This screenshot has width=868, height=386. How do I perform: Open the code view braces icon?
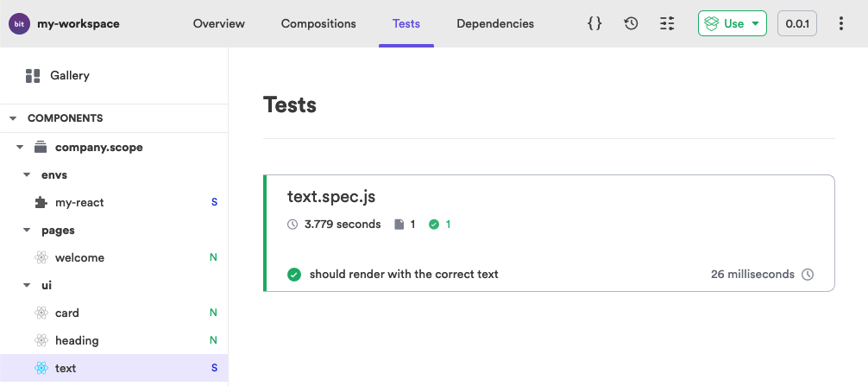click(x=594, y=23)
